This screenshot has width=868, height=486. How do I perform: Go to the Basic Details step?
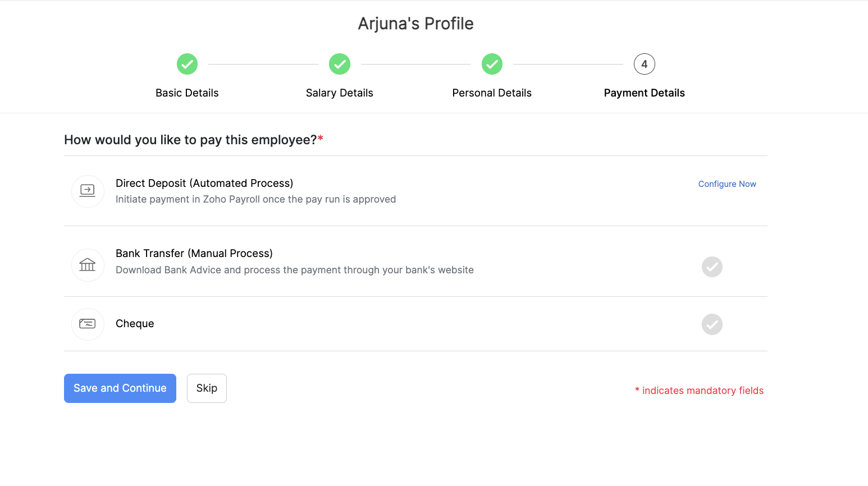coord(187,93)
